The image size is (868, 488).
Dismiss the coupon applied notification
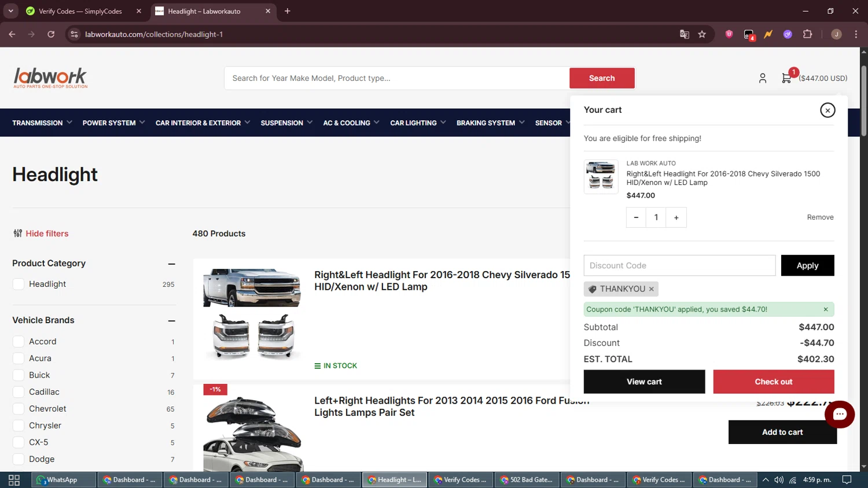tap(826, 309)
